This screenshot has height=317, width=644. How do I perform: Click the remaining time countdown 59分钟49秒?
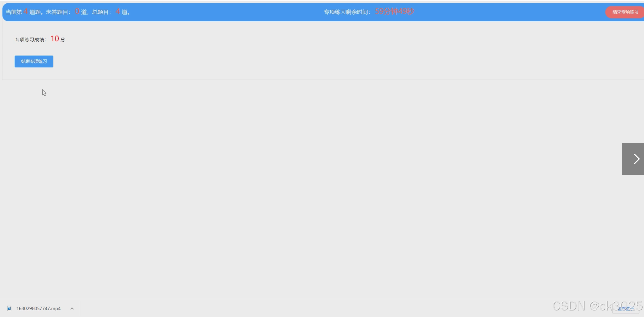click(x=395, y=12)
